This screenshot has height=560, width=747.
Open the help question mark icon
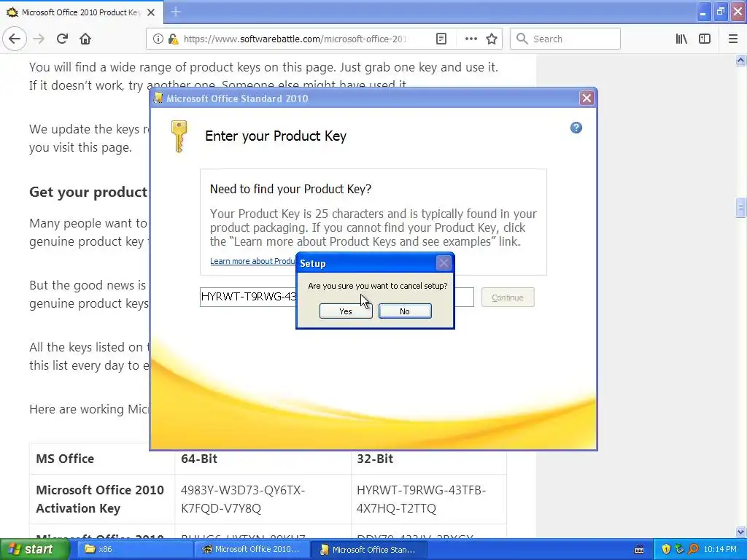click(576, 128)
